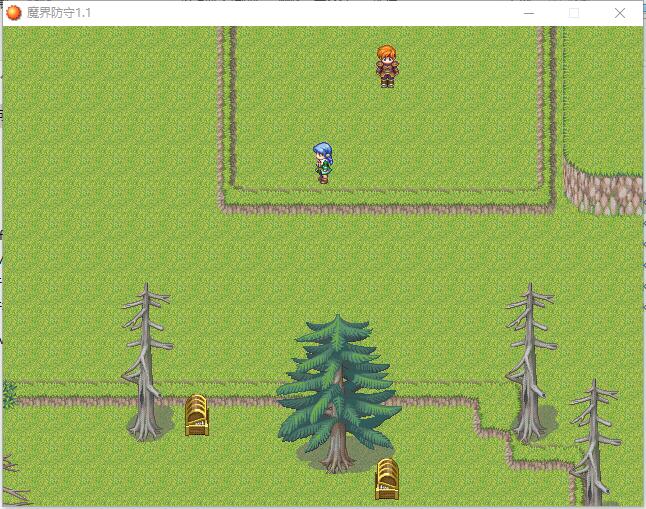646x509 pixels.
Task: Open the golden treasure chest beside left dead tree
Action: pyautogui.click(x=197, y=415)
